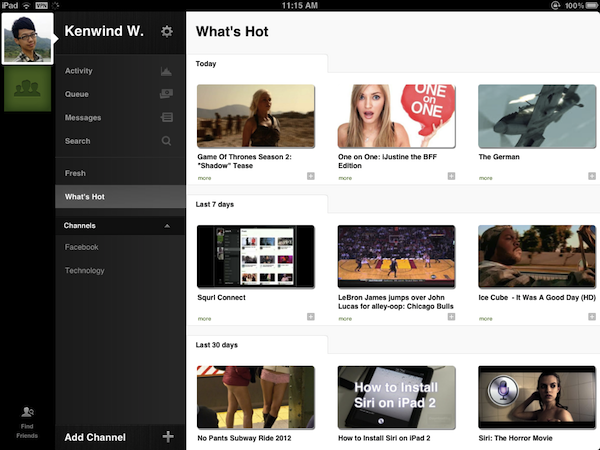Add Ice Cube video with plus icon

pos(592,316)
